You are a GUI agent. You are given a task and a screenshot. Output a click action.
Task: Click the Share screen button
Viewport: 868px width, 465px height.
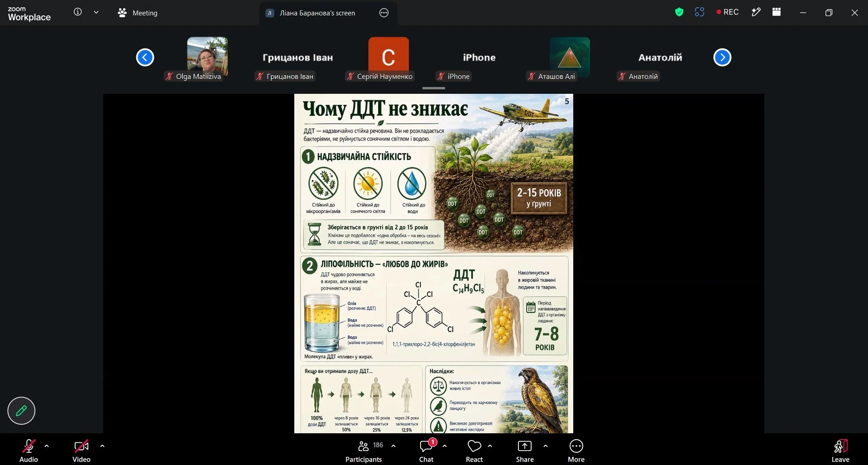click(525, 451)
